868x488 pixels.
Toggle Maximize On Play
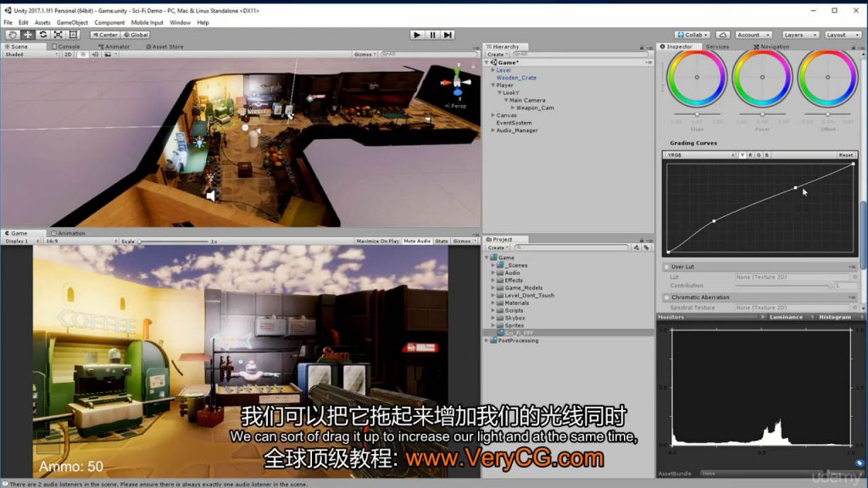click(377, 241)
